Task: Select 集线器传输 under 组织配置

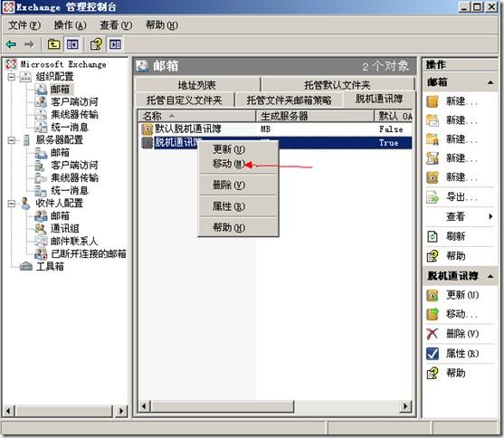Action: 74,115
